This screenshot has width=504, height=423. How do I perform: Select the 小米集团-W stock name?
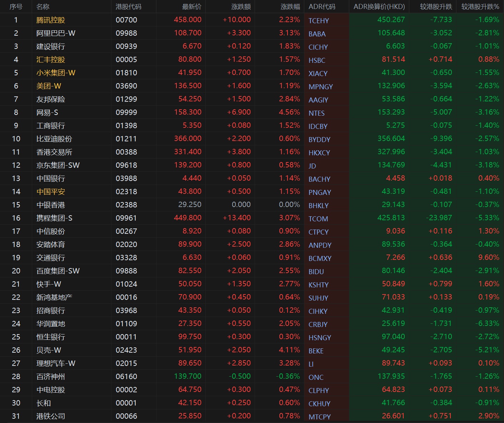[x=56, y=73]
